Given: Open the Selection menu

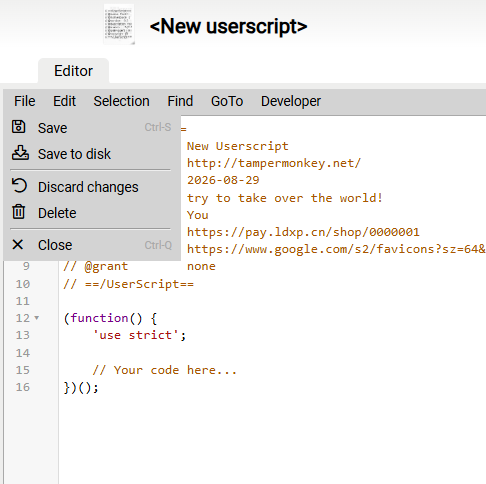Looking at the screenshot, I should point(121,101).
